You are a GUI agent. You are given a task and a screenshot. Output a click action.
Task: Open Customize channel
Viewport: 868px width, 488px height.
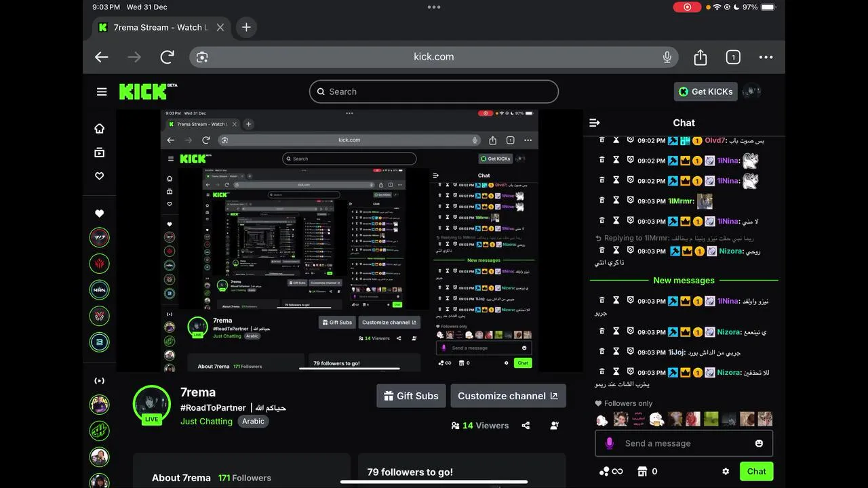point(508,396)
